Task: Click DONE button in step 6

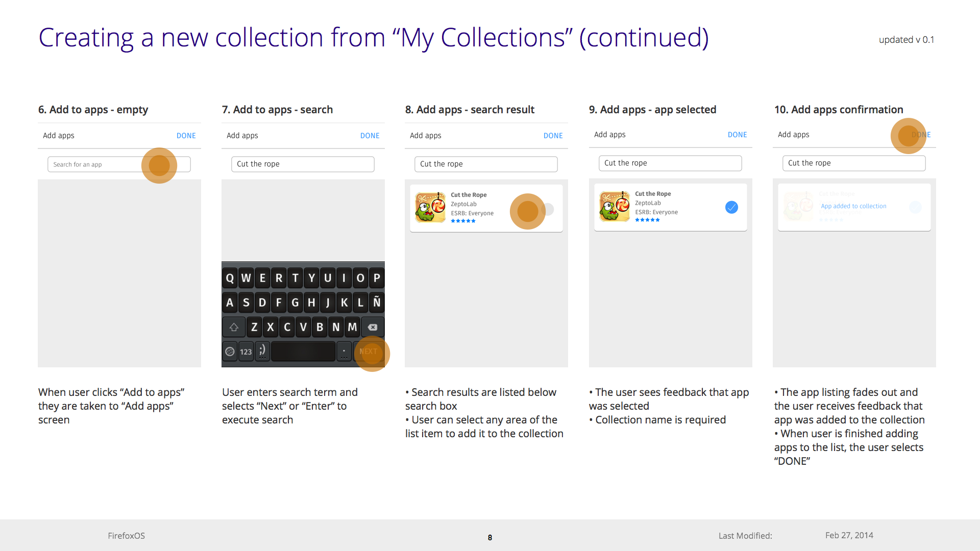Action: (x=186, y=135)
